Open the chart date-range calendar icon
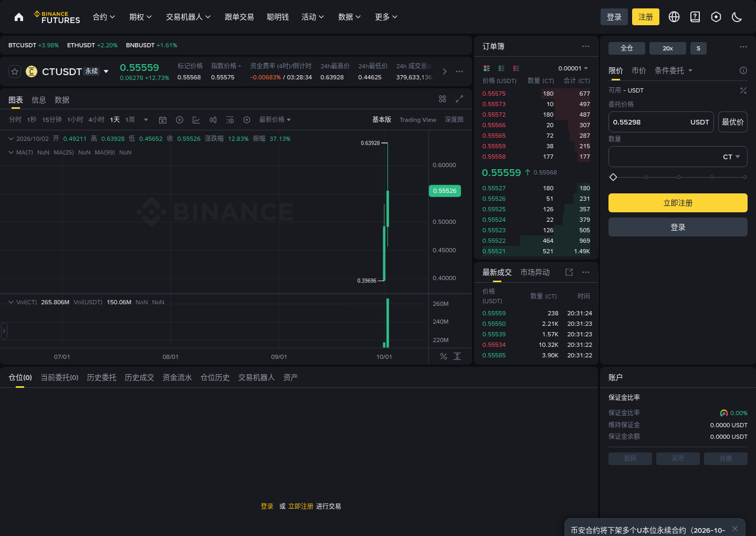 pyautogui.click(x=163, y=120)
